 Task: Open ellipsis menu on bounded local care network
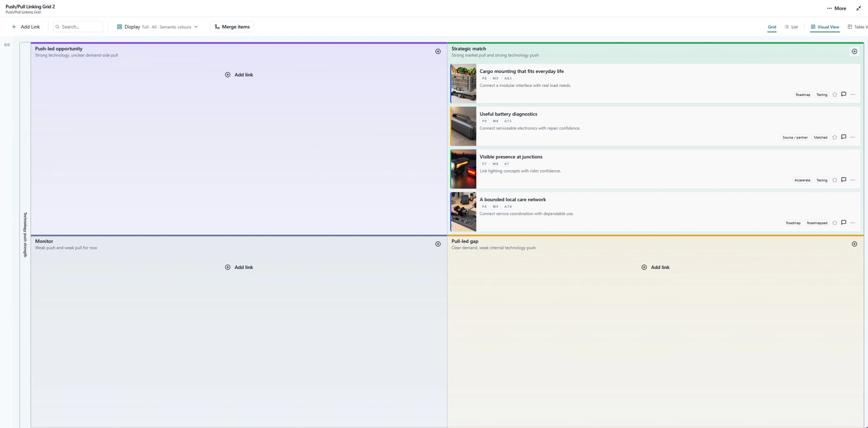coord(853,223)
